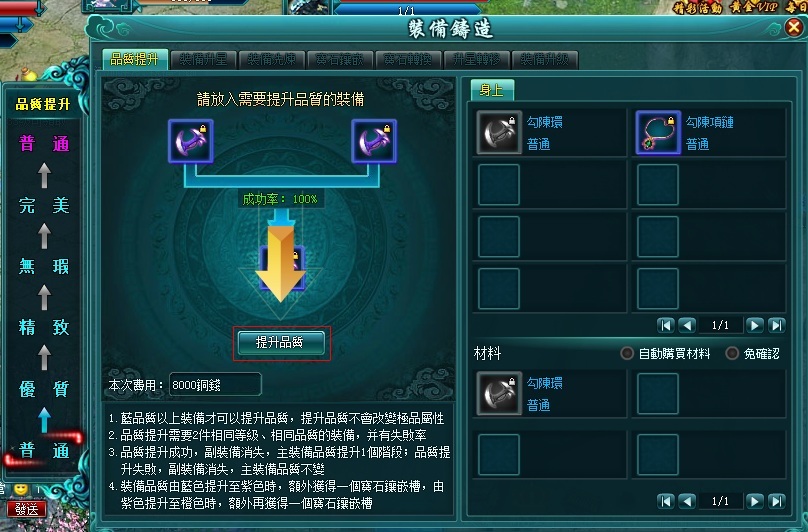Enable 免確認 option

(x=732, y=354)
